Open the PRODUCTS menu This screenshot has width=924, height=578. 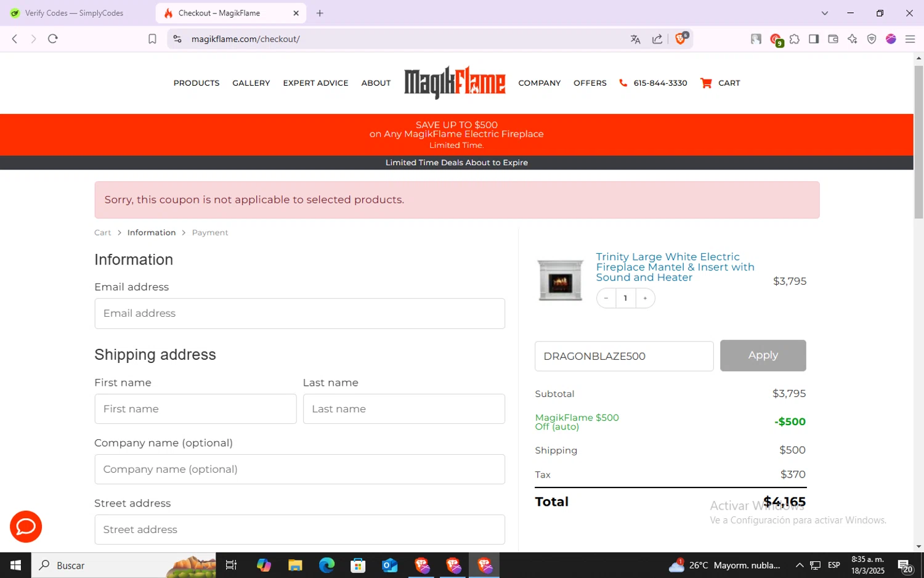coord(197,83)
